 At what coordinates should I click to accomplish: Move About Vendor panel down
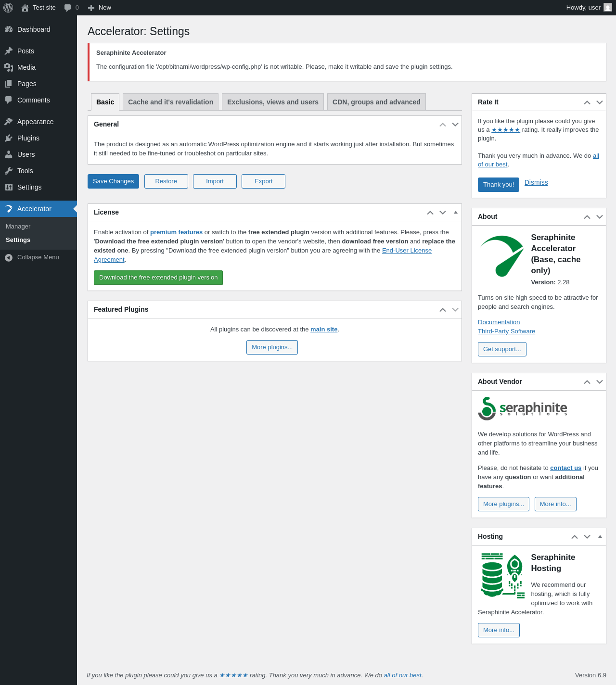(600, 382)
